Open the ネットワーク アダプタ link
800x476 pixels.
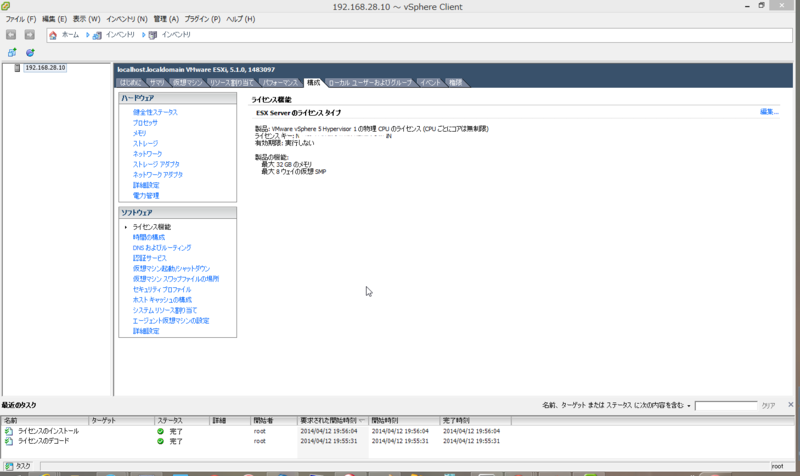click(158, 174)
